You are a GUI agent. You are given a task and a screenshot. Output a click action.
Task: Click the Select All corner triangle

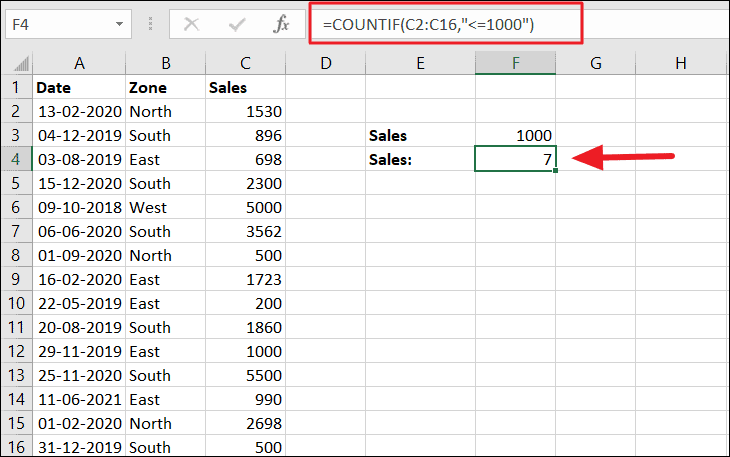tap(17, 64)
